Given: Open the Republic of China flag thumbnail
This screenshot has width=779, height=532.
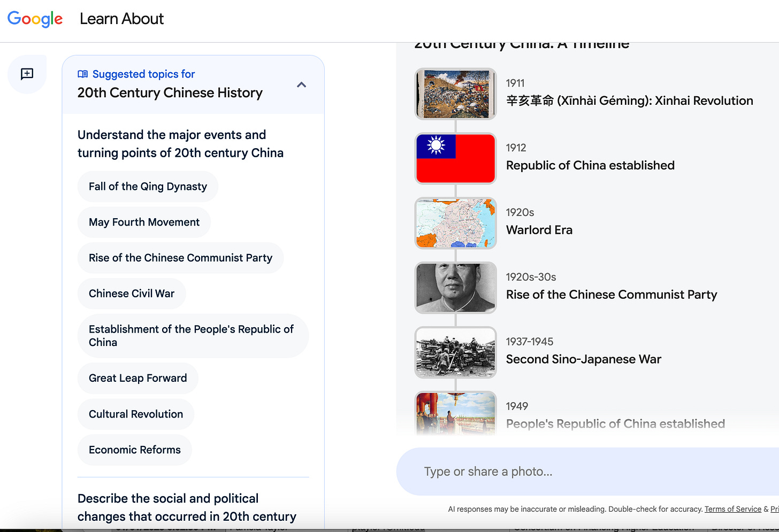Looking at the screenshot, I should point(456,158).
